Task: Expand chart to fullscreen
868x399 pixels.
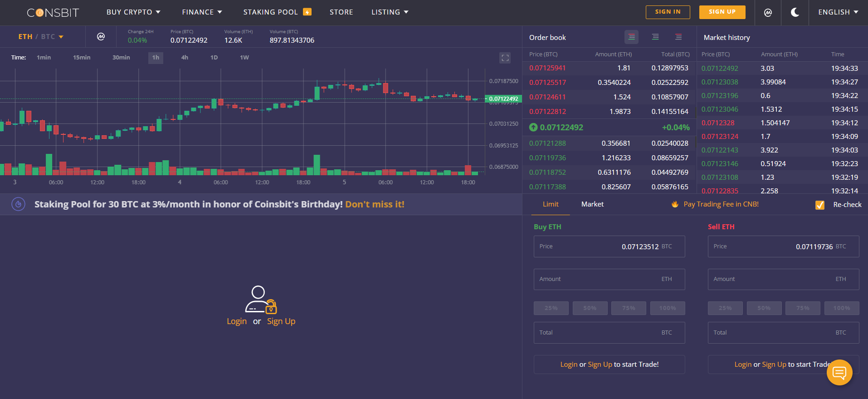Action: tap(505, 58)
